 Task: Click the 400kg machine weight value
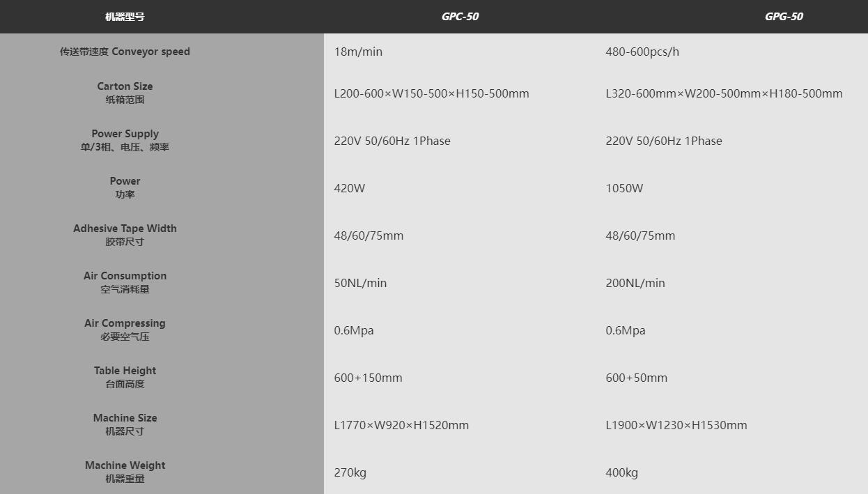pos(621,472)
